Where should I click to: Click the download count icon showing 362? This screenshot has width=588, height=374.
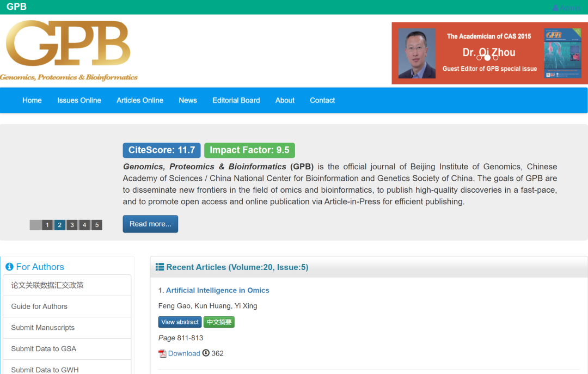coord(205,353)
